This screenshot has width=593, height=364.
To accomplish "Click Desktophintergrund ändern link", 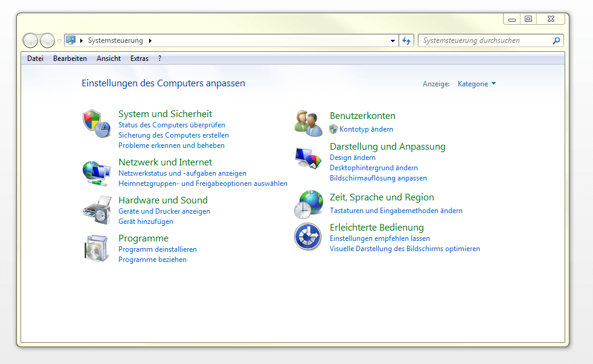I will click(x=374, y=168).
